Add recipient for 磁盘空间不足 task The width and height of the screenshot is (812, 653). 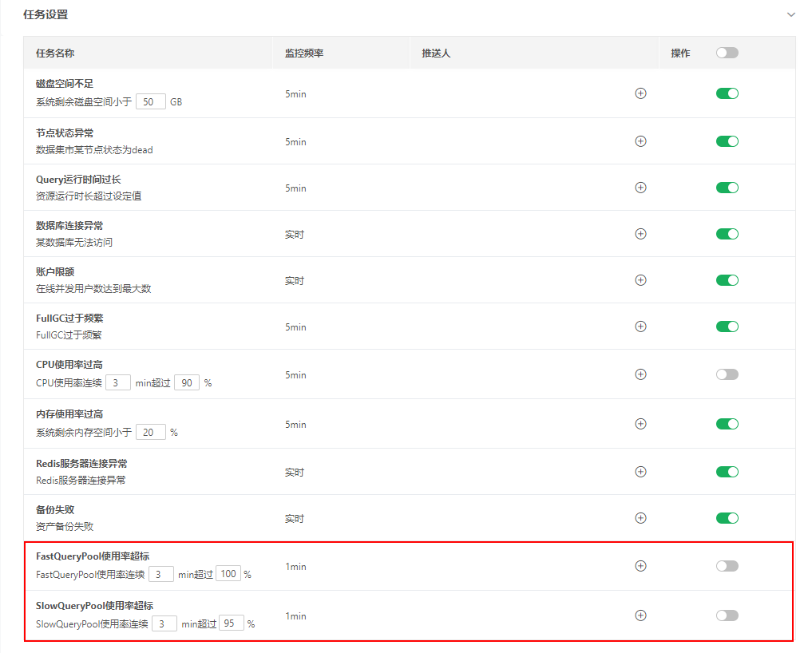640,93
